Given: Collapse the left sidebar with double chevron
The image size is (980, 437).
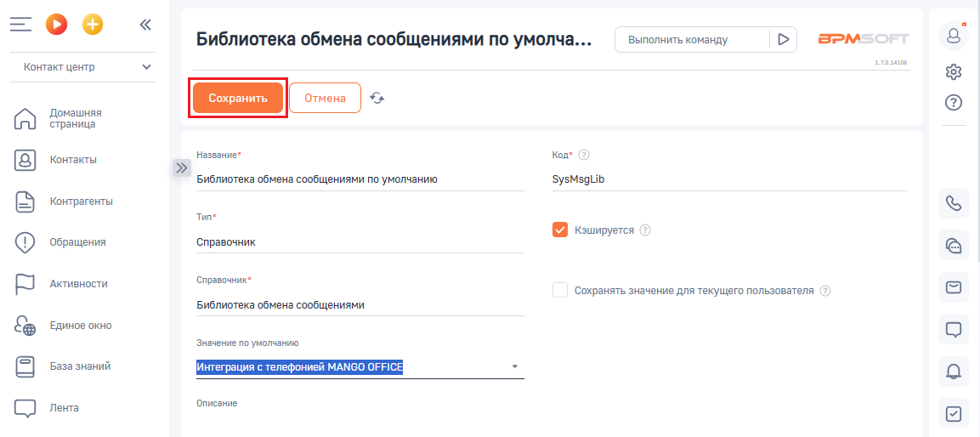Looking at the screenshot, I should pyautogui.click(x=145, y=25).
